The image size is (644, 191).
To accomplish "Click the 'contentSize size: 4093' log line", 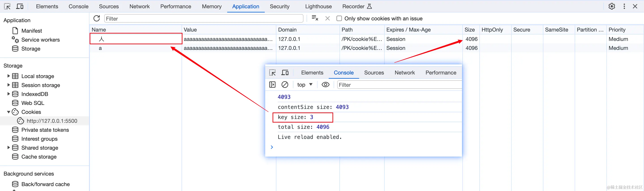I will (313, 107).
